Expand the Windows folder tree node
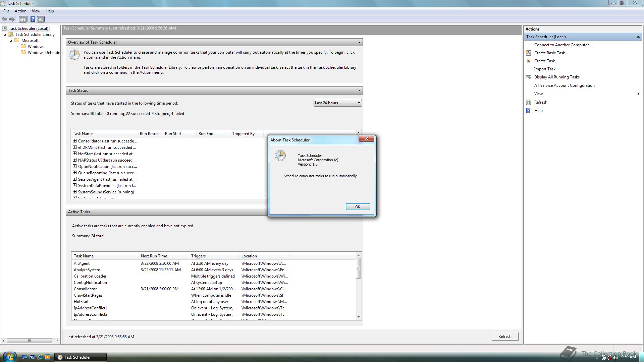 (17, 47)
